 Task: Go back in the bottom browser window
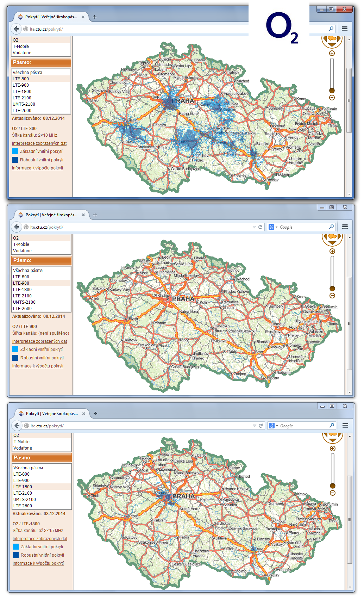[x=17, y=426]
